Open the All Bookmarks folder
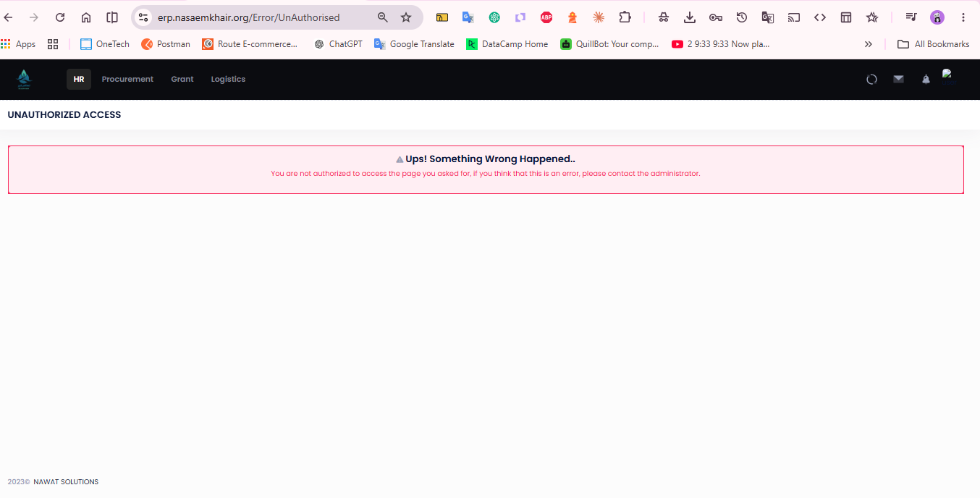Image resolution: width=980 pixels, height=498 pixels. [x=934, y=44]
